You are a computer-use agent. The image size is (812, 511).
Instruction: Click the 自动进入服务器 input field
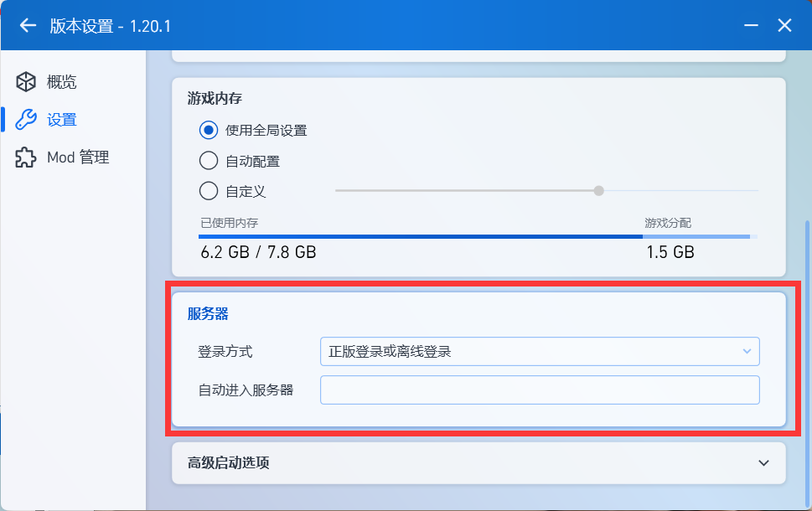(540, 390)
